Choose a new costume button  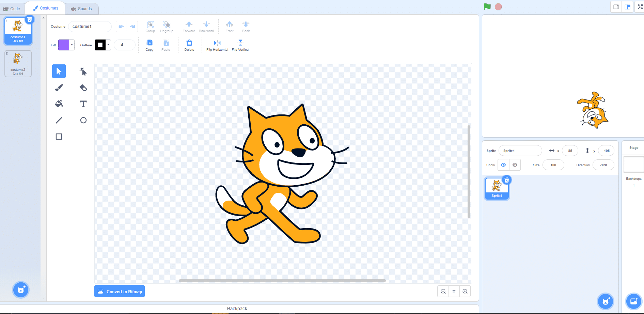21,290
